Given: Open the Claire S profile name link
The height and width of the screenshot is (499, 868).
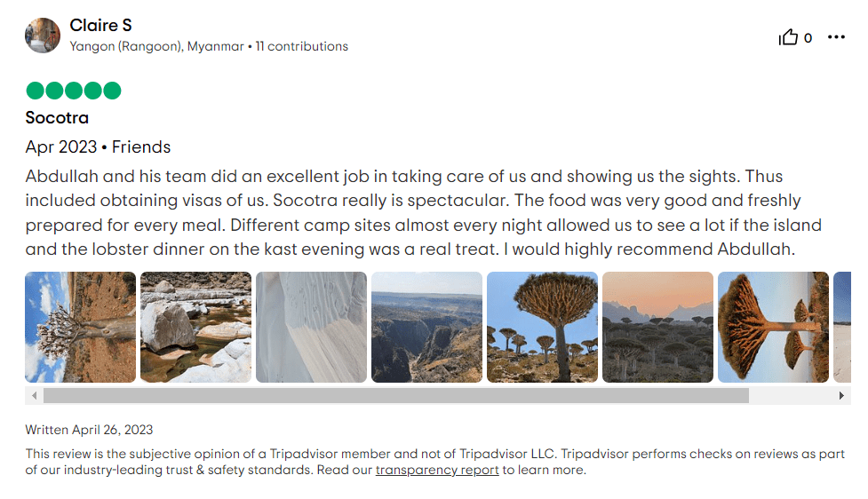Looking at the screenshot, I should point(100,25).
